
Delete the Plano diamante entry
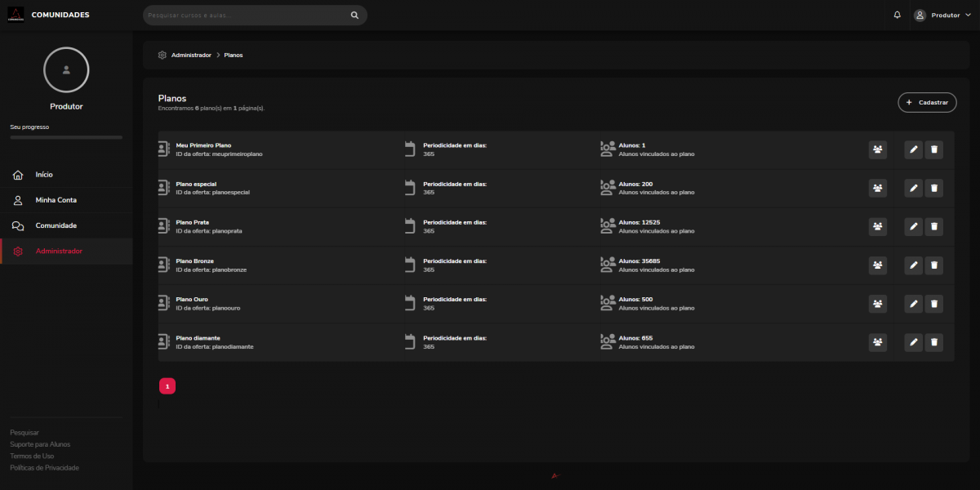click(934, 342)
